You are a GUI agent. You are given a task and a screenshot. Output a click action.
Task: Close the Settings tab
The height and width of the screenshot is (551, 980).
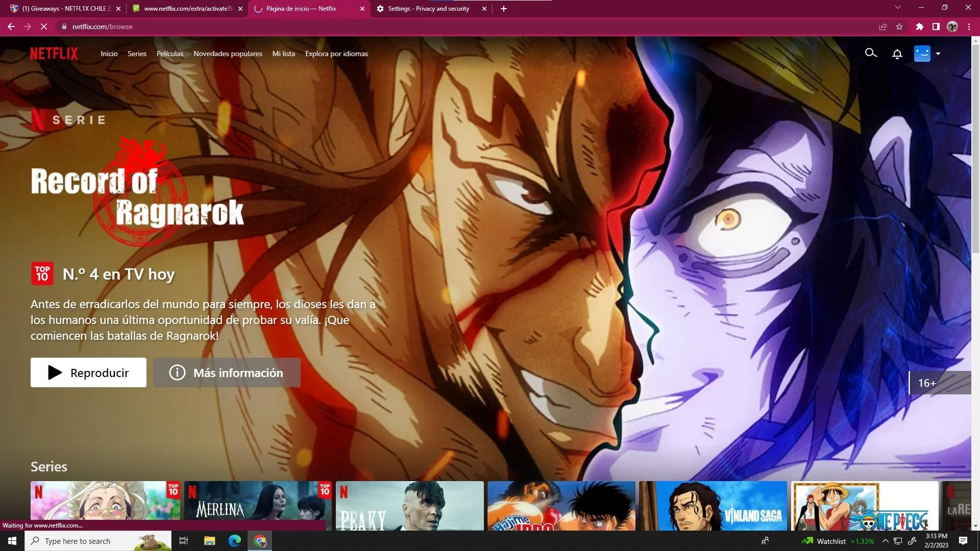click(x=484, y=9)
